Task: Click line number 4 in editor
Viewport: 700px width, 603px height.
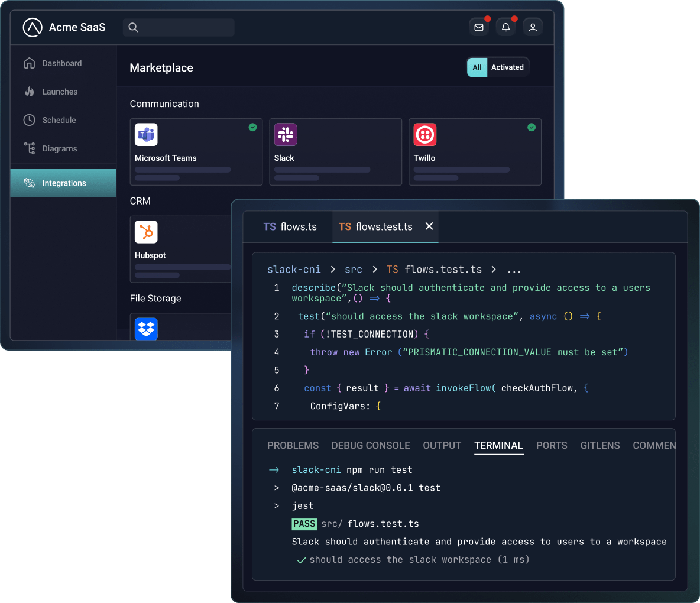Action: [x=276, y=352]
